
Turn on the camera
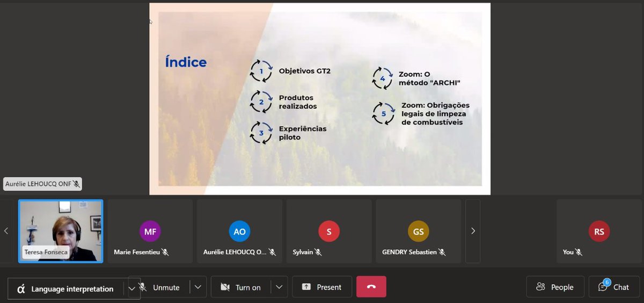(241, 287)
